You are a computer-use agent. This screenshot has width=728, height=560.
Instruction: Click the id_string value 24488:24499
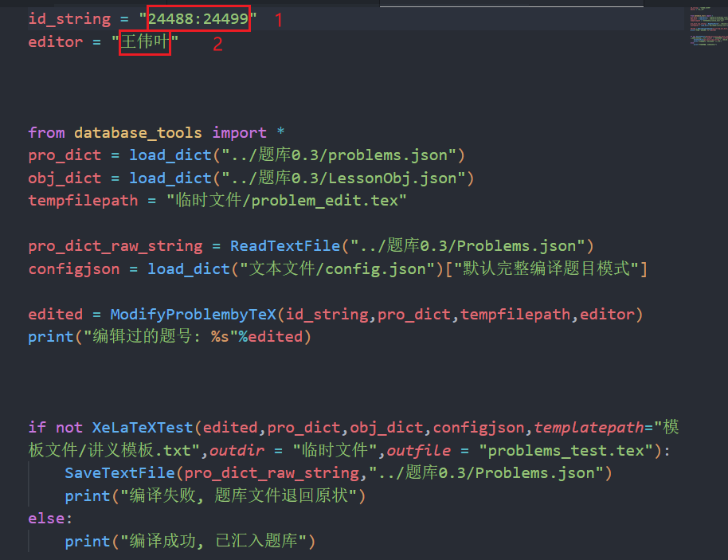click(198, 18)
